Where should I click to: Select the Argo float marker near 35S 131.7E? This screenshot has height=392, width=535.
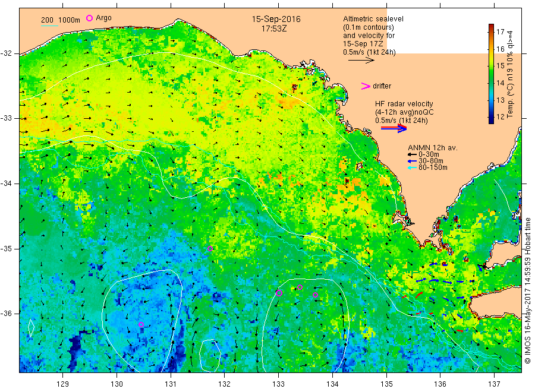(210, 248)
